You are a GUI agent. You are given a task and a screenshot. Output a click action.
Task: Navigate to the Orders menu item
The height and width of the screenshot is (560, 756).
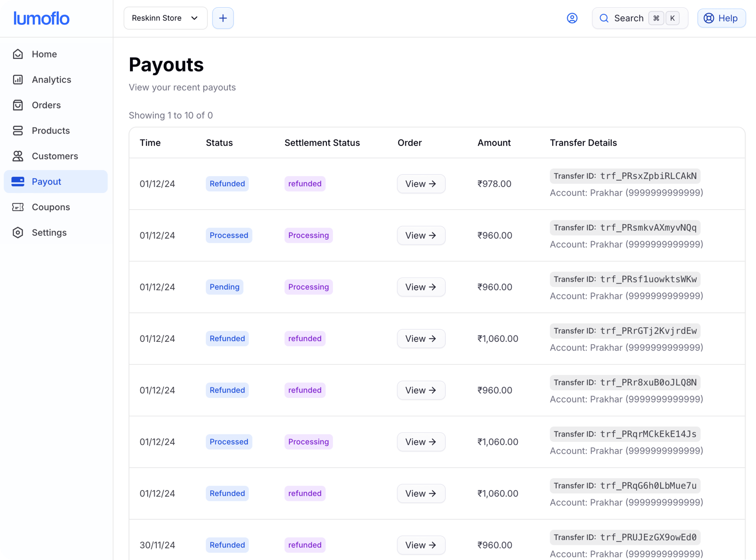tap(46, 105)
